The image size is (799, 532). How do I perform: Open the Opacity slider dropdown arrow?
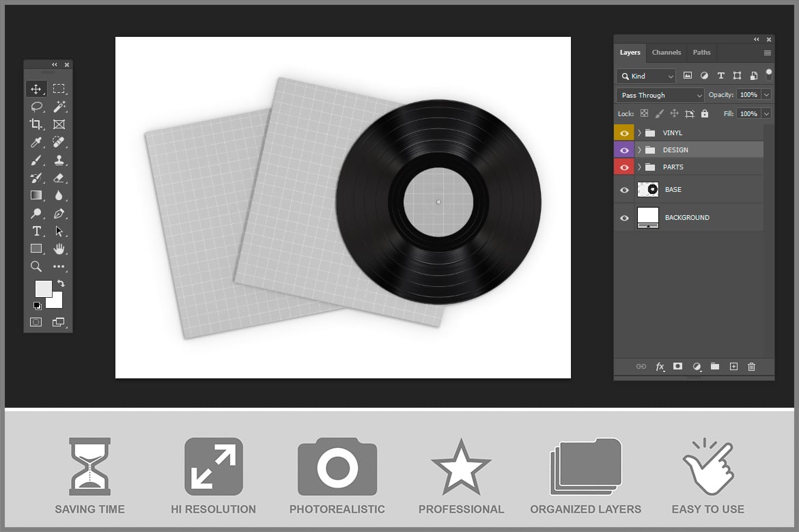coord(766,95)
